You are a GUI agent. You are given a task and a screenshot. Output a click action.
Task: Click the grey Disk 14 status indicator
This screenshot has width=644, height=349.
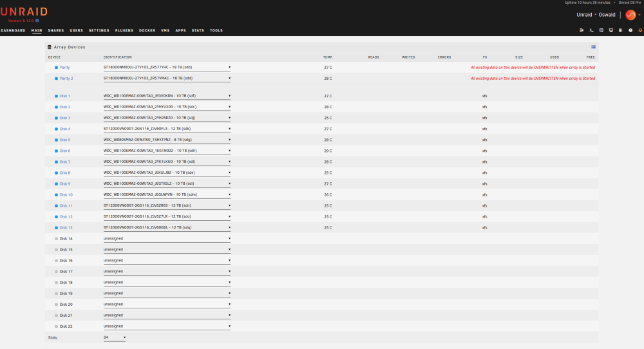click(x=56, y=238)
